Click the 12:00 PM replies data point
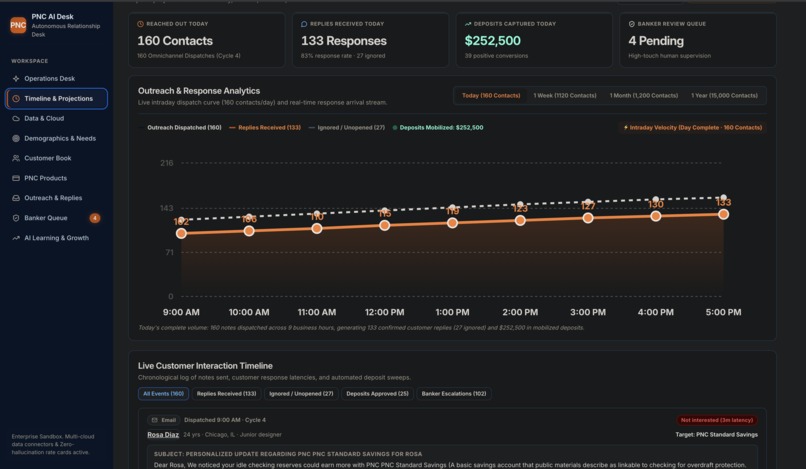Viewport: 806px width, 469px height. (x=384, y=225)
